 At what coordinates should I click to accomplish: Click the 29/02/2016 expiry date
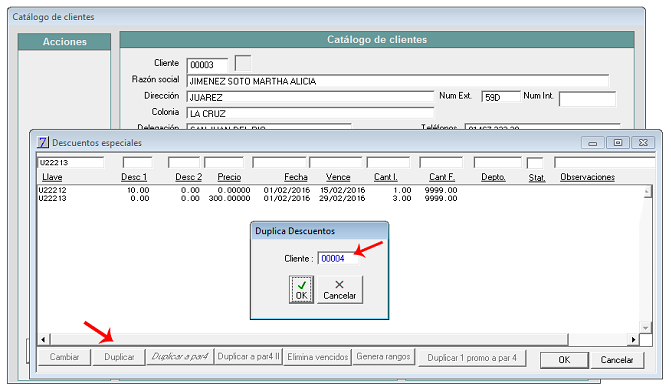[342, 199]
